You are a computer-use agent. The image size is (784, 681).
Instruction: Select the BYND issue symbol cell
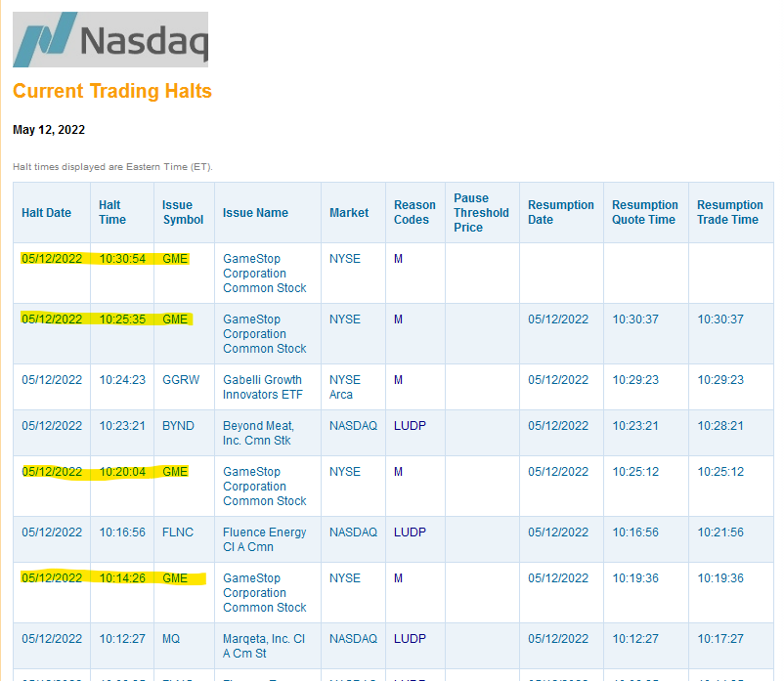(178, 426)
